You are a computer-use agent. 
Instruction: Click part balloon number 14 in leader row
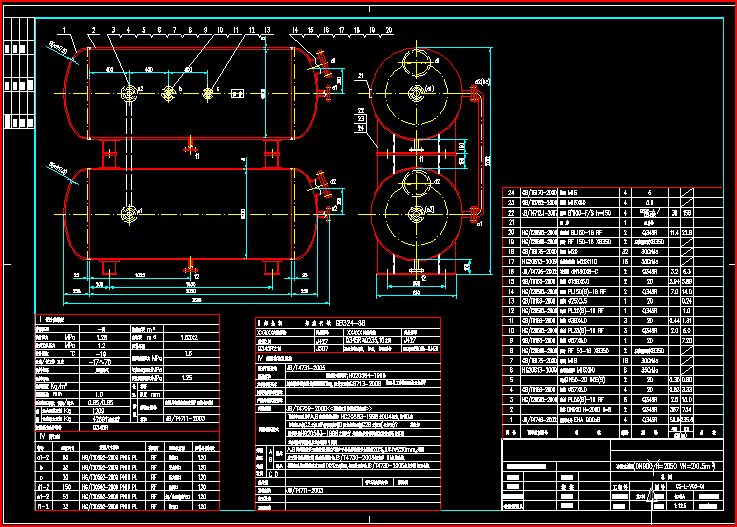click(295, 30)
